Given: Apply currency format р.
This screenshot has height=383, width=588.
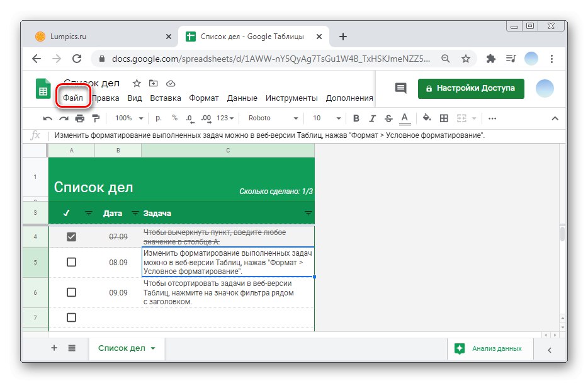Looking at the screenshot, I should (159, 118).
